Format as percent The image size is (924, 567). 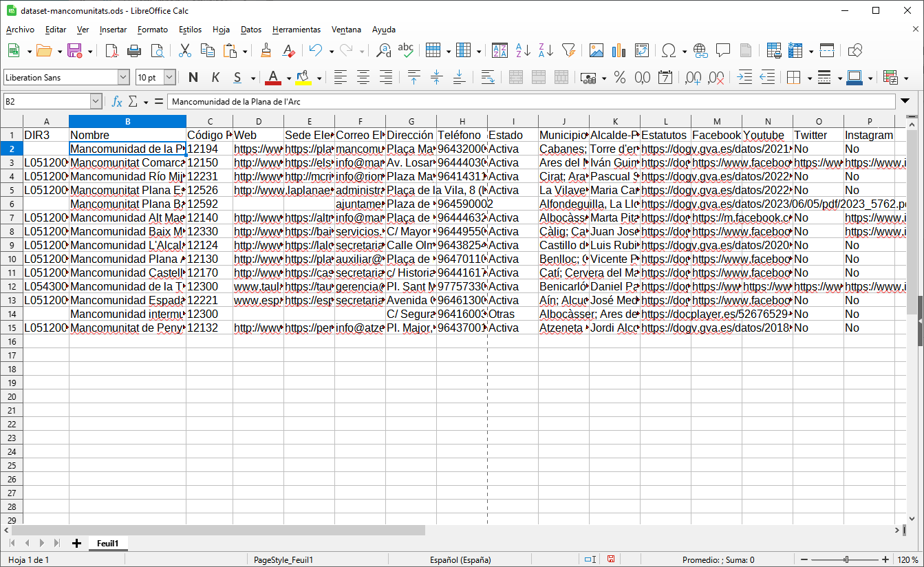coord(620,78)
